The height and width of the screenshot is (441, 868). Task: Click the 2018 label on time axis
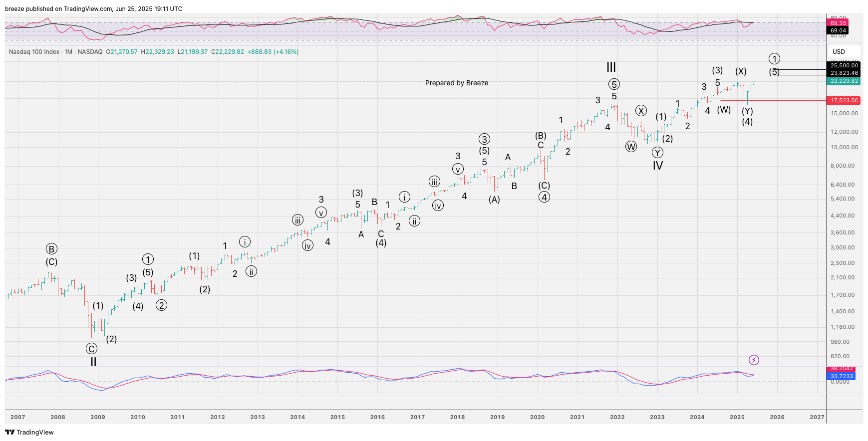pos(458,417)
